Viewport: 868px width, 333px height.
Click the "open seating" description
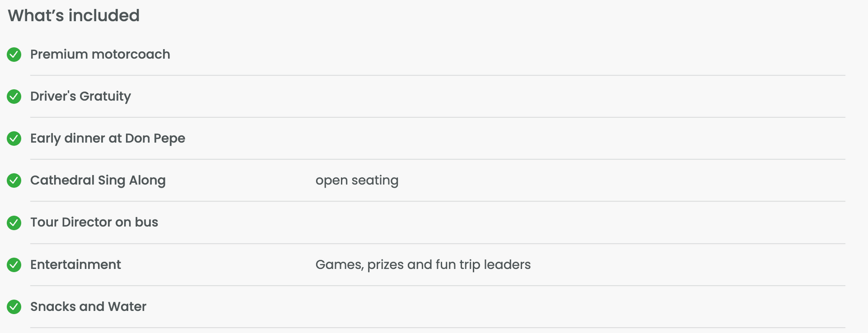point(357,180)
